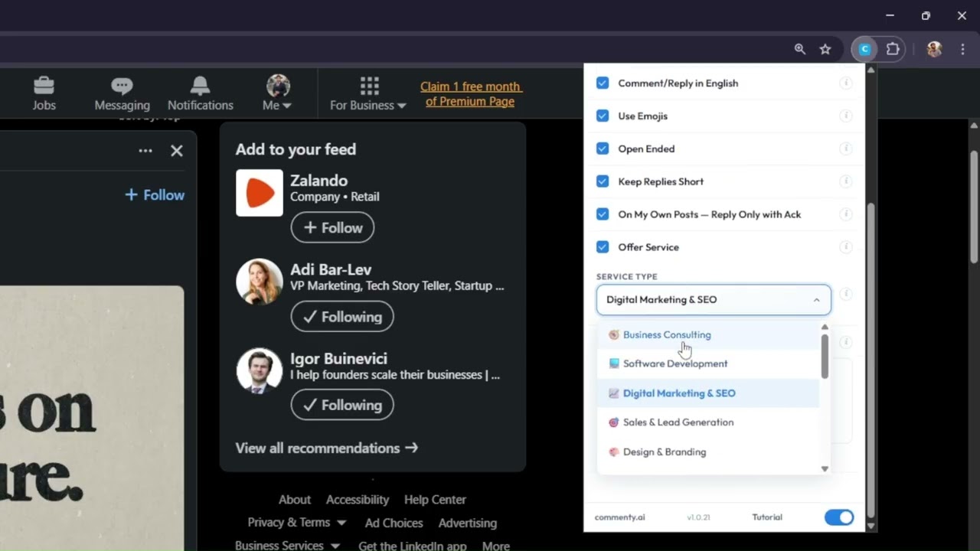Image resolution: width=980 pixels, height=551 pixels.
Task: Uncheck Comment/Reply in English
Action: pos(603,83)
